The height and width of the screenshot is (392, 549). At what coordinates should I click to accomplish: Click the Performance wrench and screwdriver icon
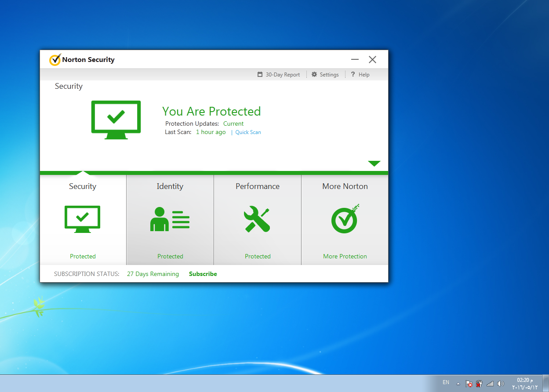257,219
